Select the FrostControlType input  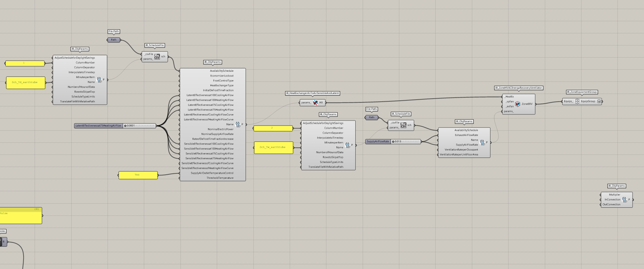pos(223,81)
